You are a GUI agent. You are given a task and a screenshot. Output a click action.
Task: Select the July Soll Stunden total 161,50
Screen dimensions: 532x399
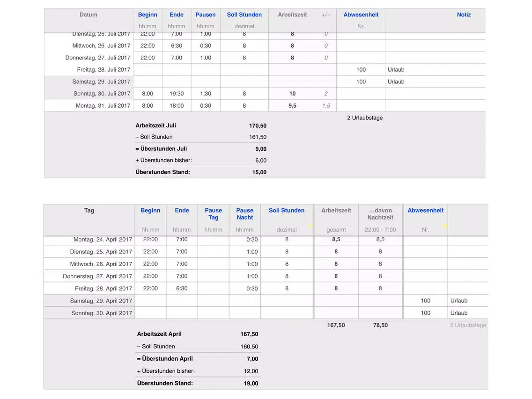[258, 137]
